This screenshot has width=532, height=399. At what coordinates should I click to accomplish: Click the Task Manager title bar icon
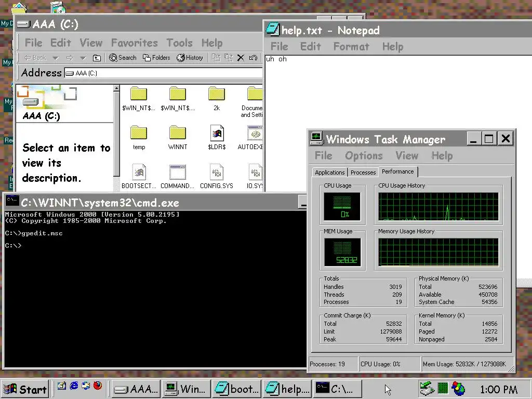pos(316,138)
